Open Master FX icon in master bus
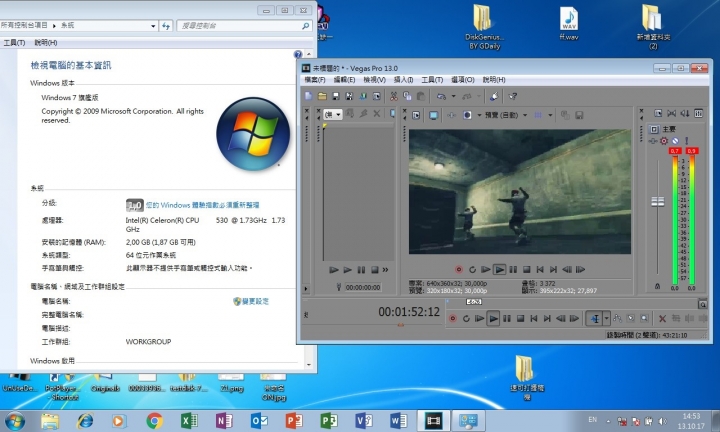This screenshot has width=720, height=432. [x=652, y=141]
